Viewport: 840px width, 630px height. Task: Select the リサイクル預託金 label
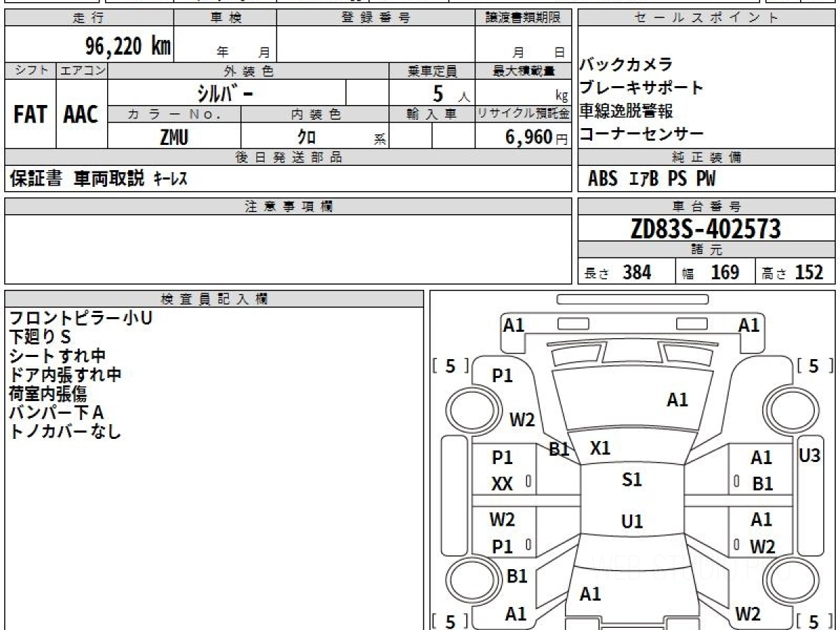point(523,114)
